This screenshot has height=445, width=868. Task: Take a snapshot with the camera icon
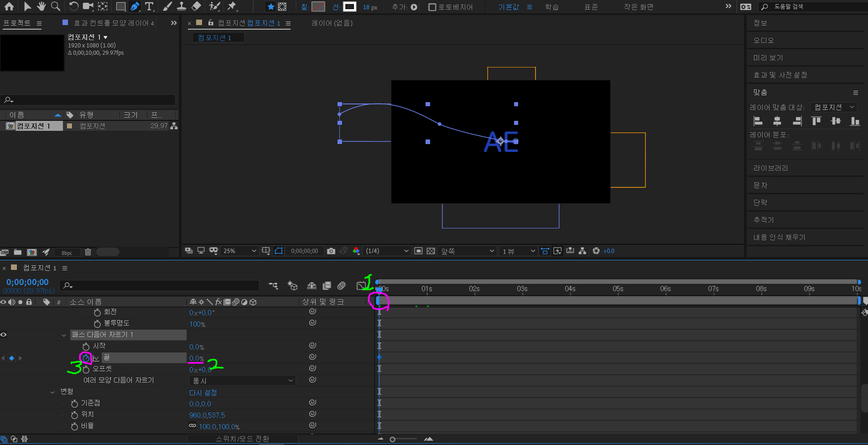(x=331, y=251)
